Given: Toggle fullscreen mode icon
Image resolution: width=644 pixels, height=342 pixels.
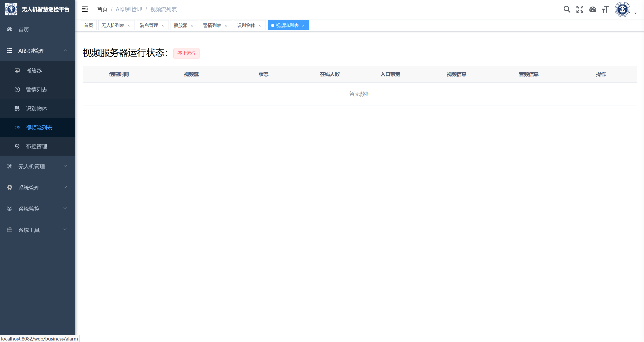Looking at the screenshot, I should pyautogui.click(x=580, y=9).
